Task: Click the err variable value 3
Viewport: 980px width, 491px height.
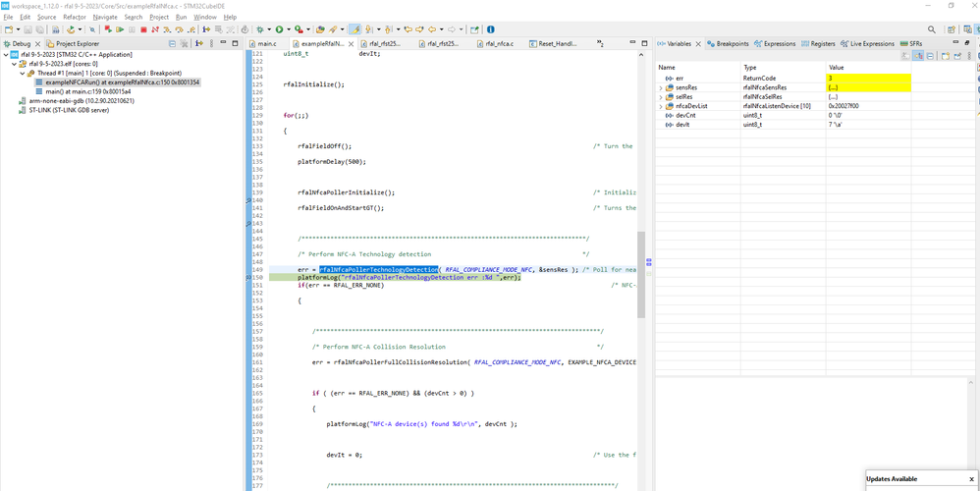Action: [x=868, y=79]
